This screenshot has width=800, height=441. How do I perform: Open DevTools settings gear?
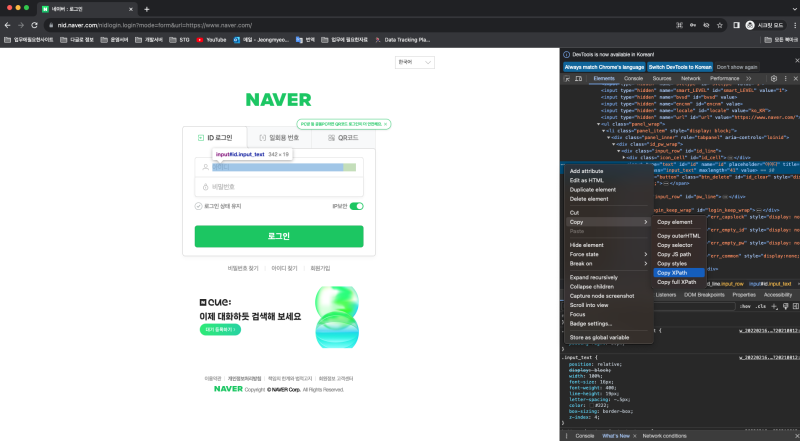point(773,79)
